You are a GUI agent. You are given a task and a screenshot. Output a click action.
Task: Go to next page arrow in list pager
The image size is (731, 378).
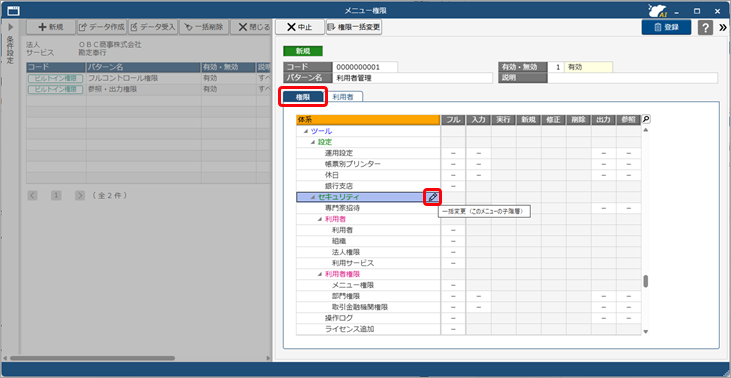(80, 195)
